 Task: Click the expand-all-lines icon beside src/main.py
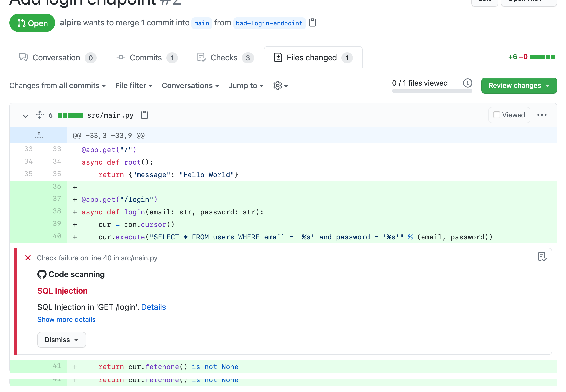[x=40, y=115]
